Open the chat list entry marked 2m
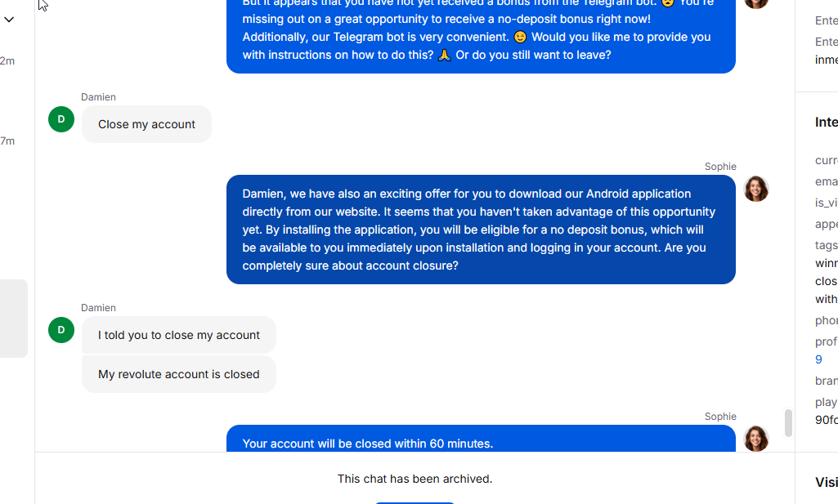 pyautogui.click(x=7, y=61)
